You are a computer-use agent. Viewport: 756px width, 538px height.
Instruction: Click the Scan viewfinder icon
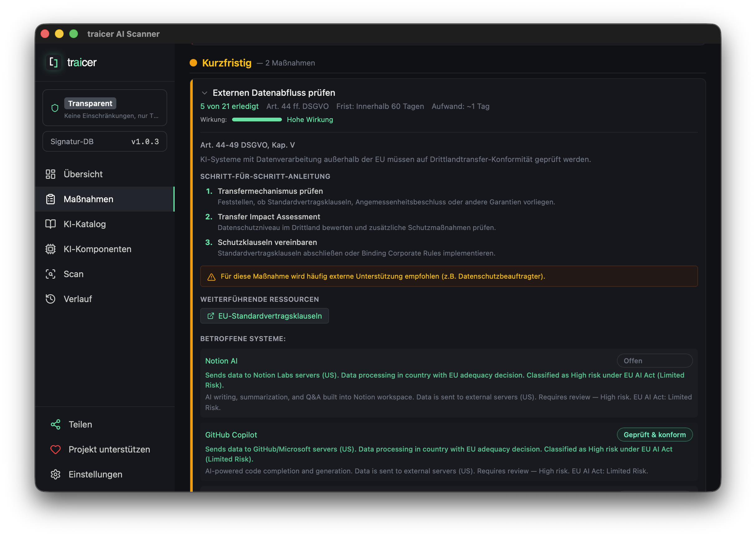point(50,274)
